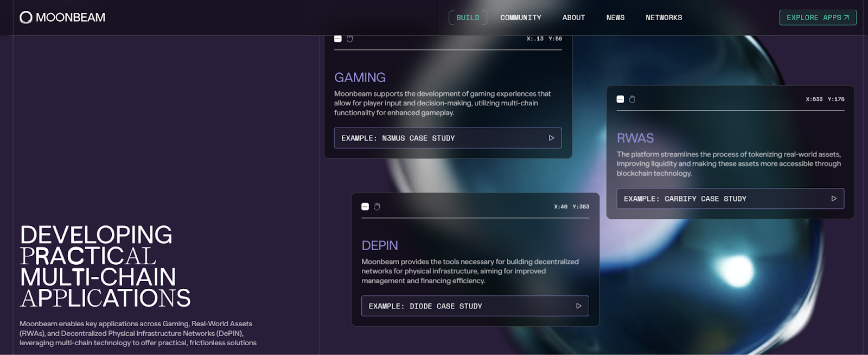This screenshot has width=868, height=355.
Task: Minimize the Gaming card
Action: (x=337, y=39)
